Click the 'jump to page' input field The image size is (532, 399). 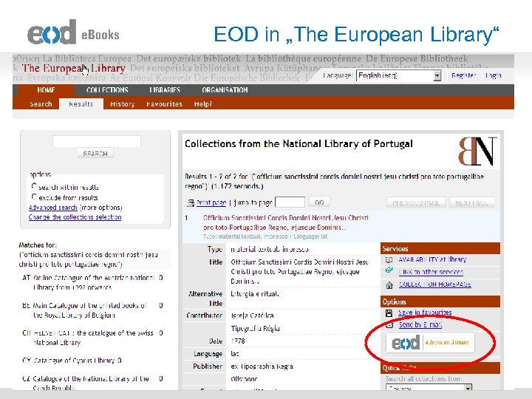(x=290, y=202)
